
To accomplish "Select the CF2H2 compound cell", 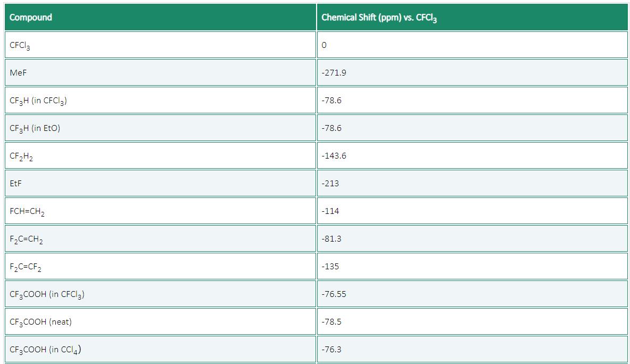I will pyautogui.click(x=160, y=155).
